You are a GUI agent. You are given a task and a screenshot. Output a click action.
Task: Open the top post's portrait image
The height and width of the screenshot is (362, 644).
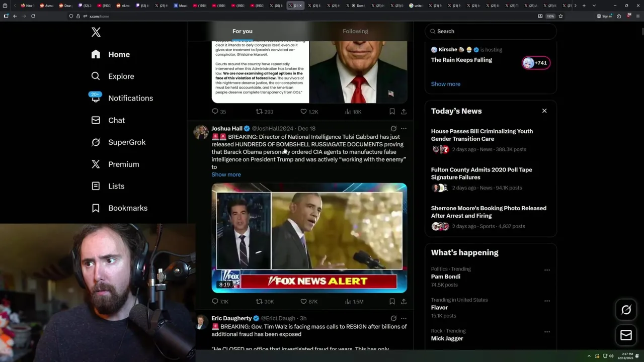(x=358, y=72)
